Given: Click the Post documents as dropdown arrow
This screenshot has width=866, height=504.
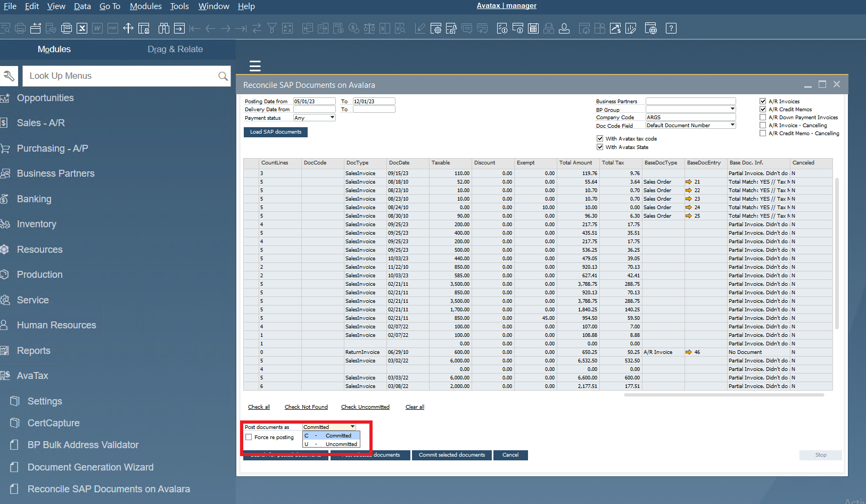Looking at the screenshot, I should 352,427.
